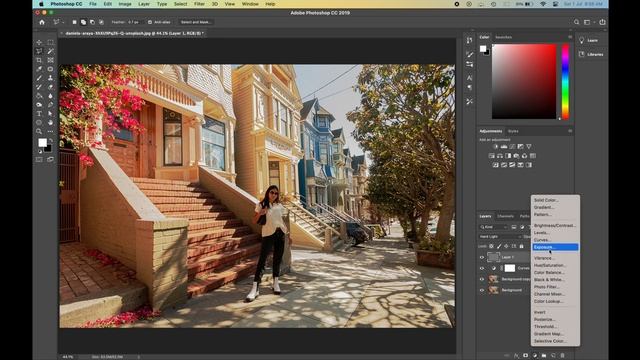Viewport: 640px width, 360px height.
Task: Click the Add layer mask icon
Action: click(x=525, y=356)
